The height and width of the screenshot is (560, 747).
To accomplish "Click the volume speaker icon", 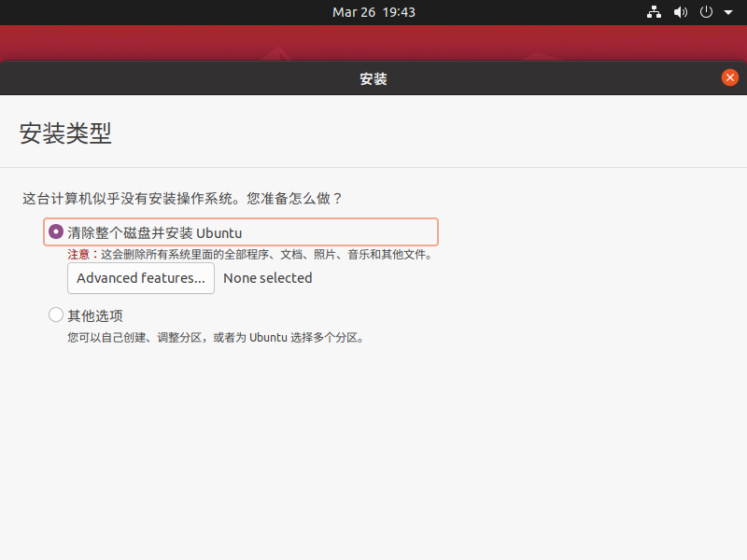I will [681, 12].
